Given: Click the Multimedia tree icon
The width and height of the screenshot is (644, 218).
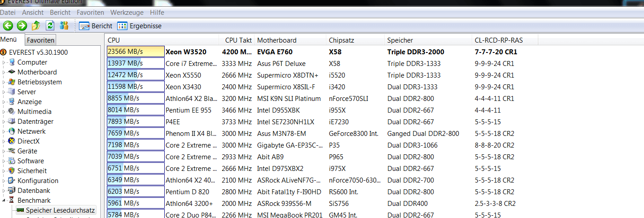Looking at the screenshot, I should coord(12,112).
